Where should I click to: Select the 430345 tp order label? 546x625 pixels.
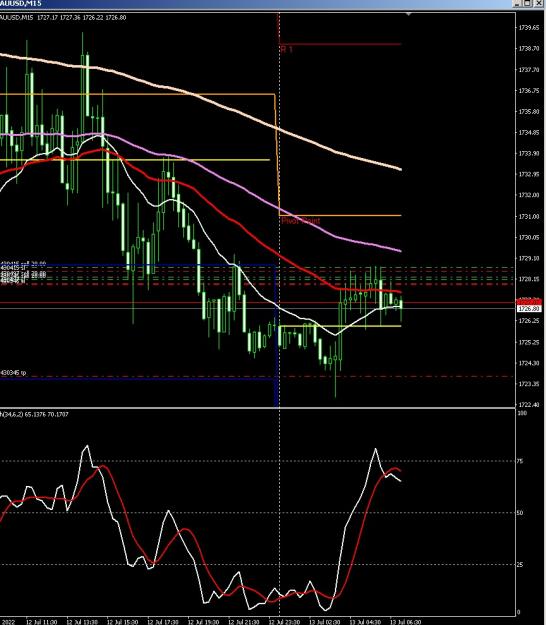(13, 373)
